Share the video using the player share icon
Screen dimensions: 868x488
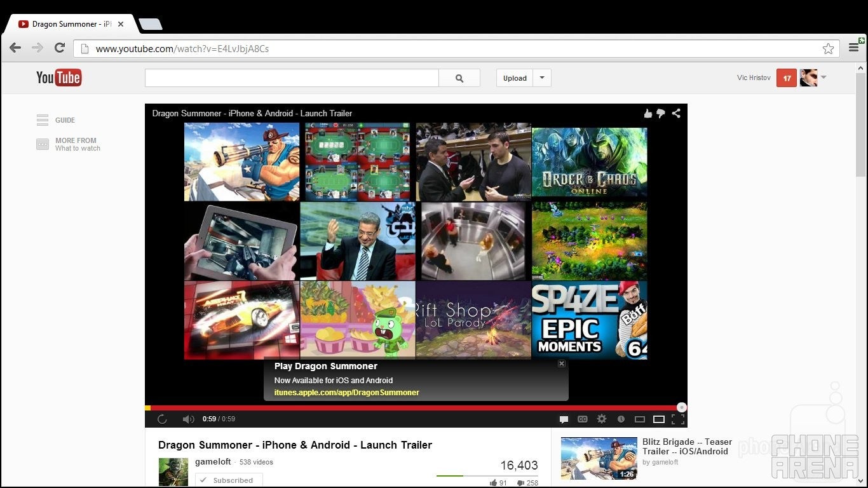click(x=676, y=113)
